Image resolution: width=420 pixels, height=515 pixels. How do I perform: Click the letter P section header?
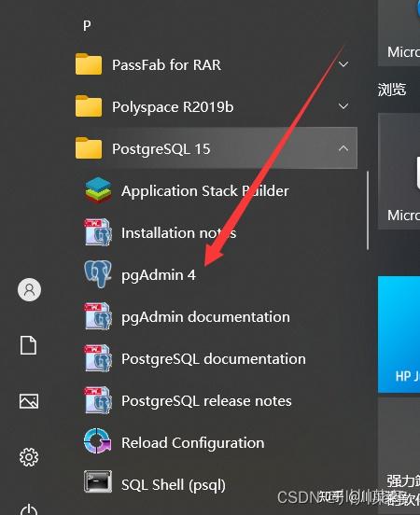(87, 25)
